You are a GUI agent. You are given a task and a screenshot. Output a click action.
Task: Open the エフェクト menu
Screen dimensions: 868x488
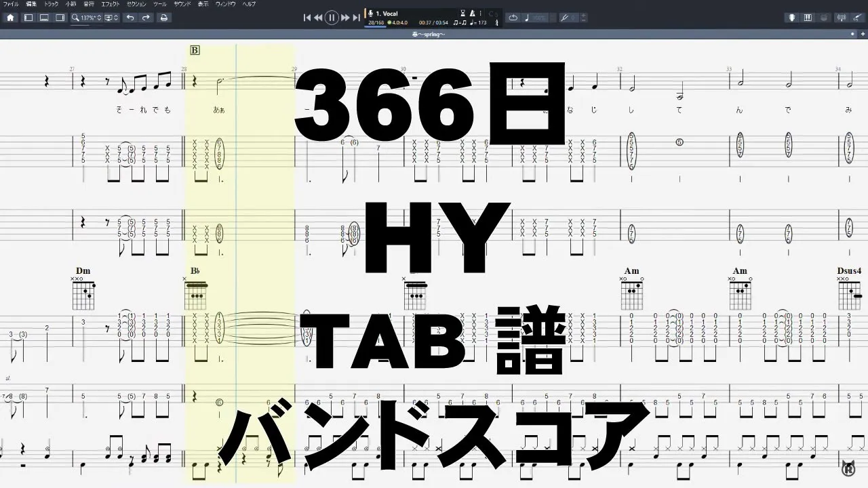[x=110, y=4]
